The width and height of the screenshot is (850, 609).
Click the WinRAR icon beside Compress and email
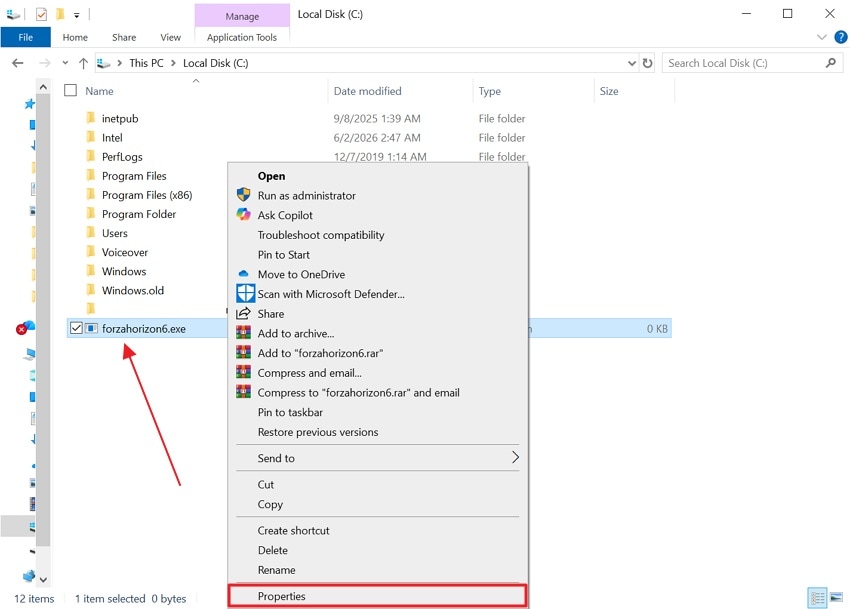point(243,372)
